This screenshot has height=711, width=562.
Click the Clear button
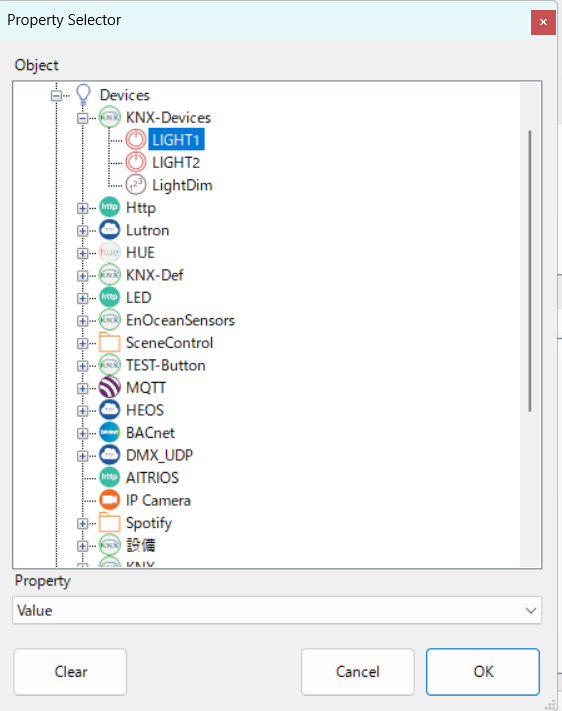click(70, 672)
